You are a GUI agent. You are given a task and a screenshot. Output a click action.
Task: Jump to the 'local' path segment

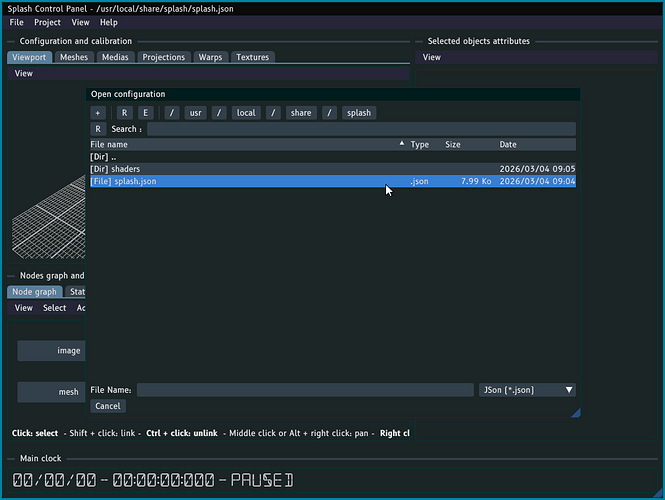pyautogui.click(x=246, y=113)
